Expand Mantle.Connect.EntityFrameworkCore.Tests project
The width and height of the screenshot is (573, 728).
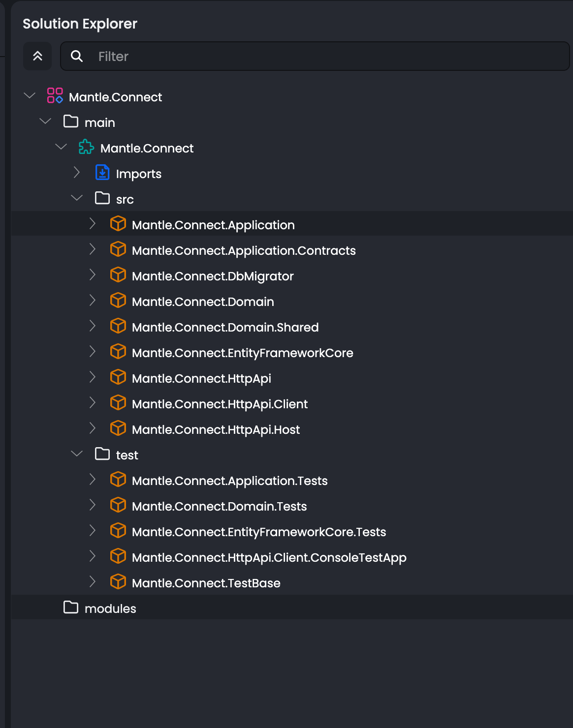click(x=93, y=530)
